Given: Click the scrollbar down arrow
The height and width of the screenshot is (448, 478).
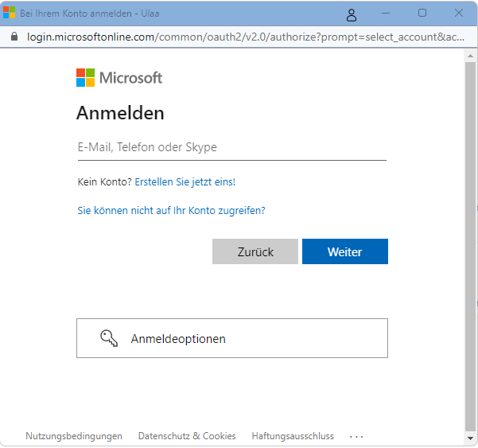Looking at the screenshot, I should tap(470, 438).
